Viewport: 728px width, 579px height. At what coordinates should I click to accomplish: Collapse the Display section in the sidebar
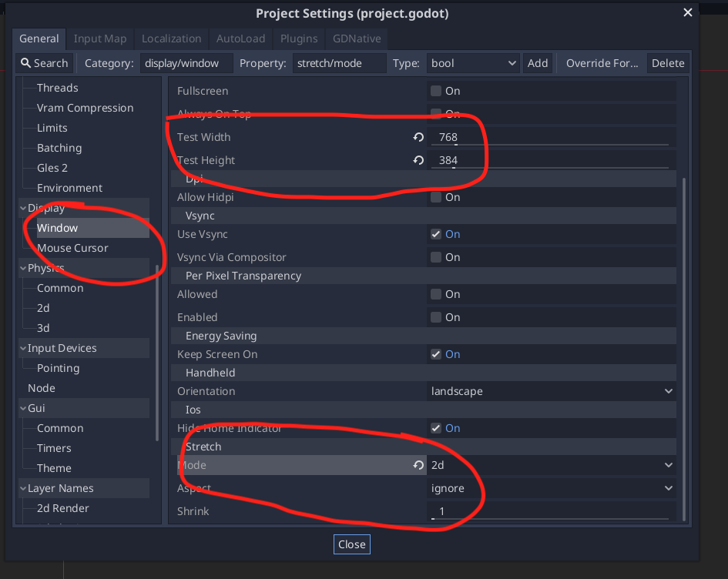(23, 207)
